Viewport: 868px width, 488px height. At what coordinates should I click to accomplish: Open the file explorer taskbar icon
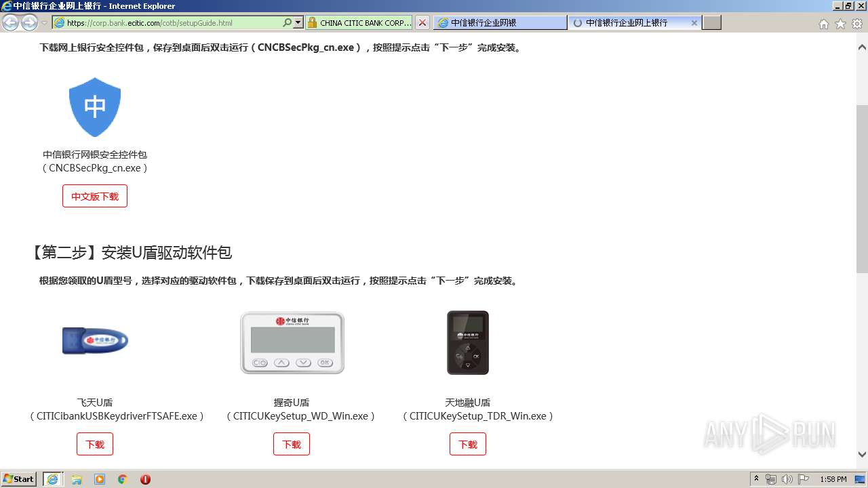(x=77, y=479)
